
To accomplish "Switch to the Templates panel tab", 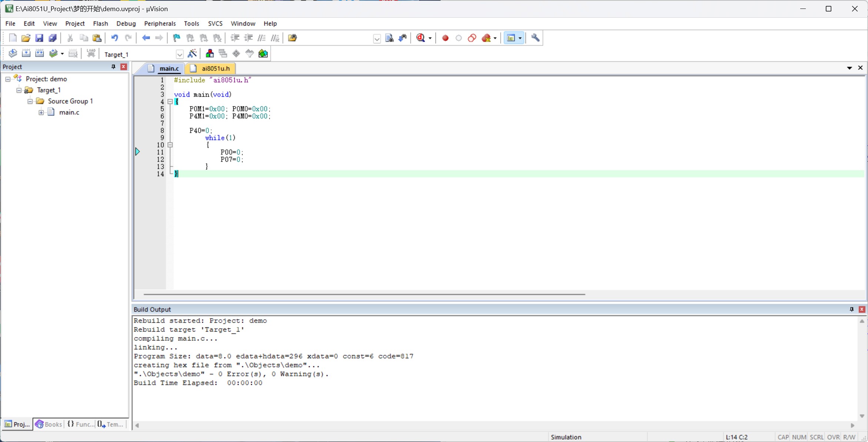I will click(111, 424).
